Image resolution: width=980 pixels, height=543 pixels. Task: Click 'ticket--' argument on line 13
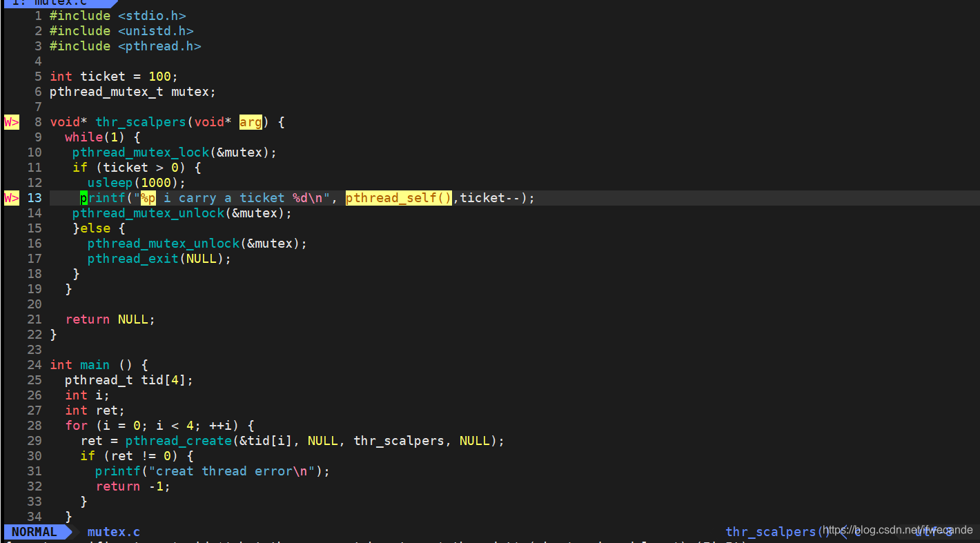click(490, 198)
